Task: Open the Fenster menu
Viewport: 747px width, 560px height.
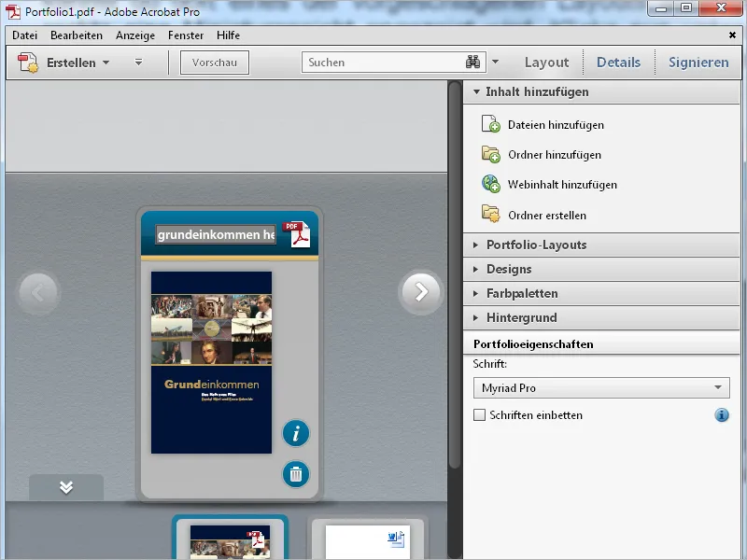Action: pos(186,35)
